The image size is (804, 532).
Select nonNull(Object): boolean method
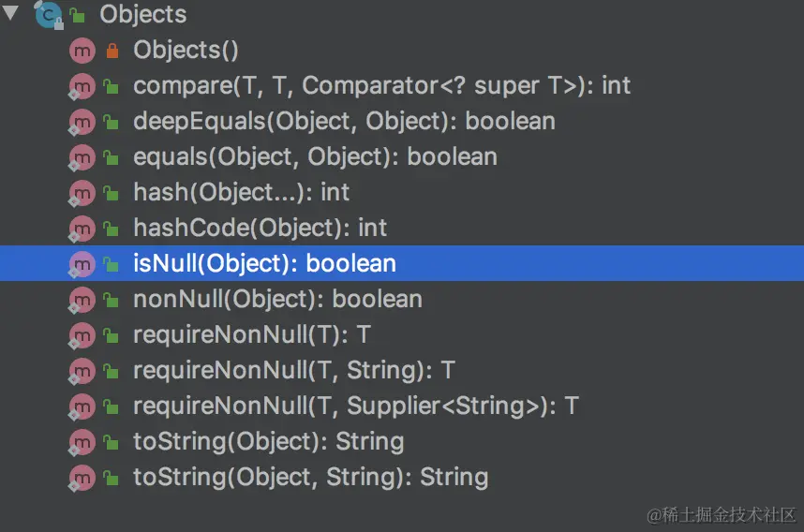pos(277,300)
